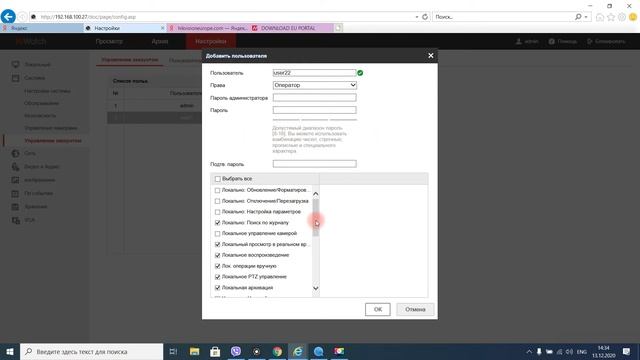Uncheck Локальное PTZ управление checkbox
Image resolution: width=640 pixels, height=360 pixels.
[x=218, y=277]
